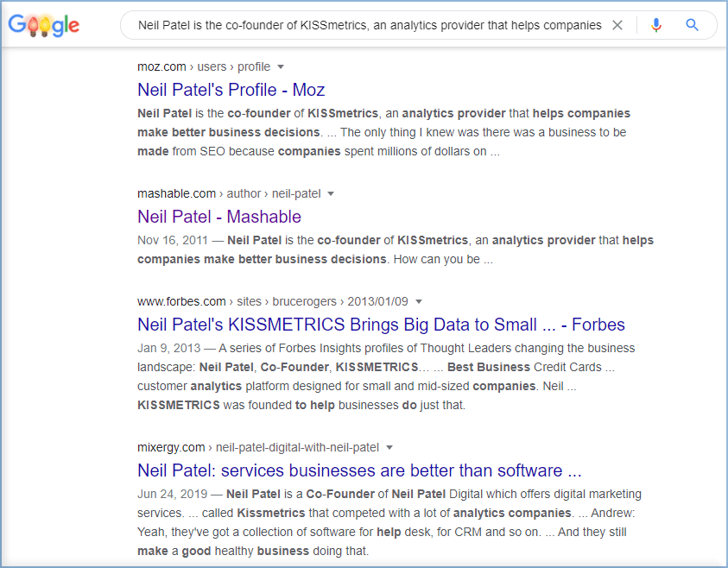Click the Jun 24, 2019 Mixergy snippet
Screen dimensions: 728x568
(389, 522)
